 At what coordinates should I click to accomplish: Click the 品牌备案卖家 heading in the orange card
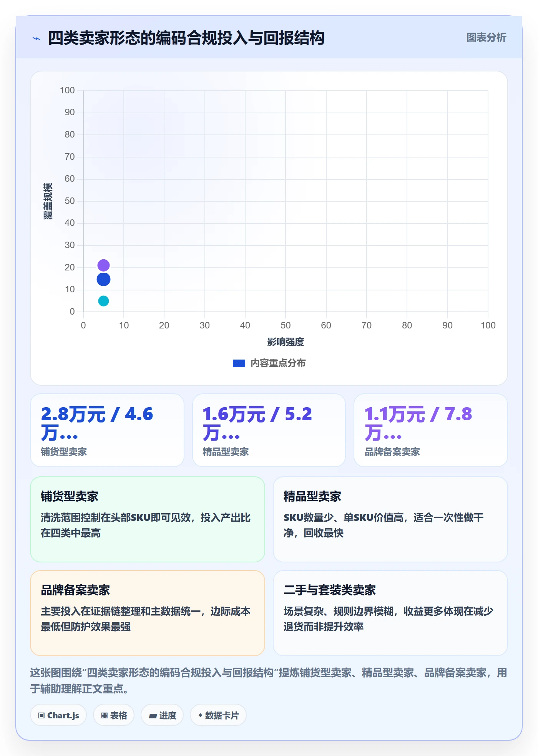(x=75, y=590)
